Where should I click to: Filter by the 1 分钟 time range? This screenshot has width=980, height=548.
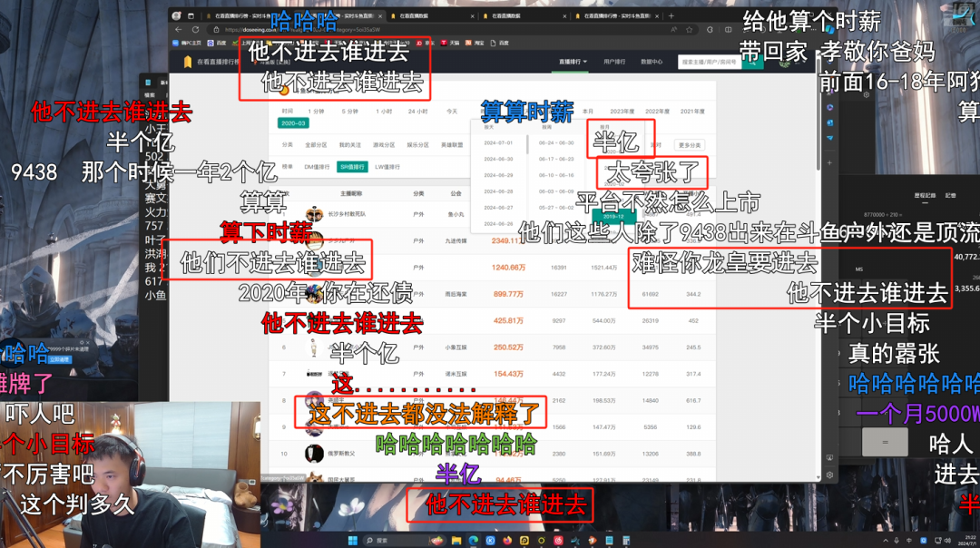pos(317,112)
